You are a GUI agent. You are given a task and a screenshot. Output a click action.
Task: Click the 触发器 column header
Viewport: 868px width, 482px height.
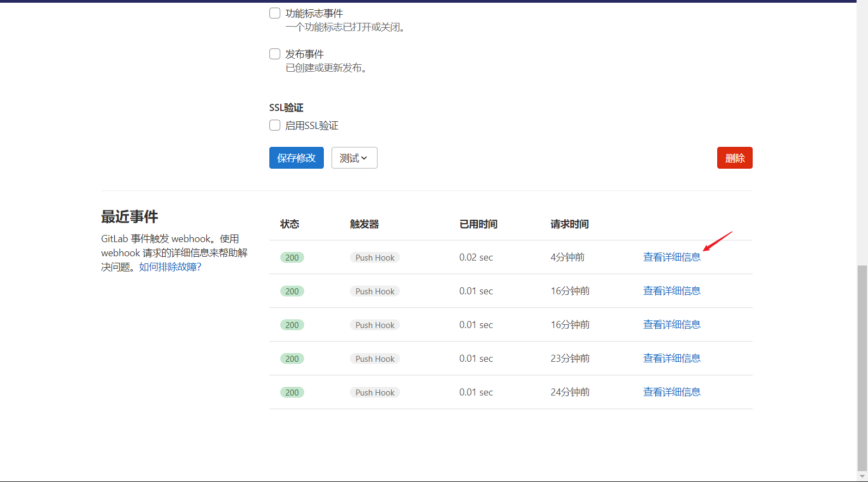365,224
